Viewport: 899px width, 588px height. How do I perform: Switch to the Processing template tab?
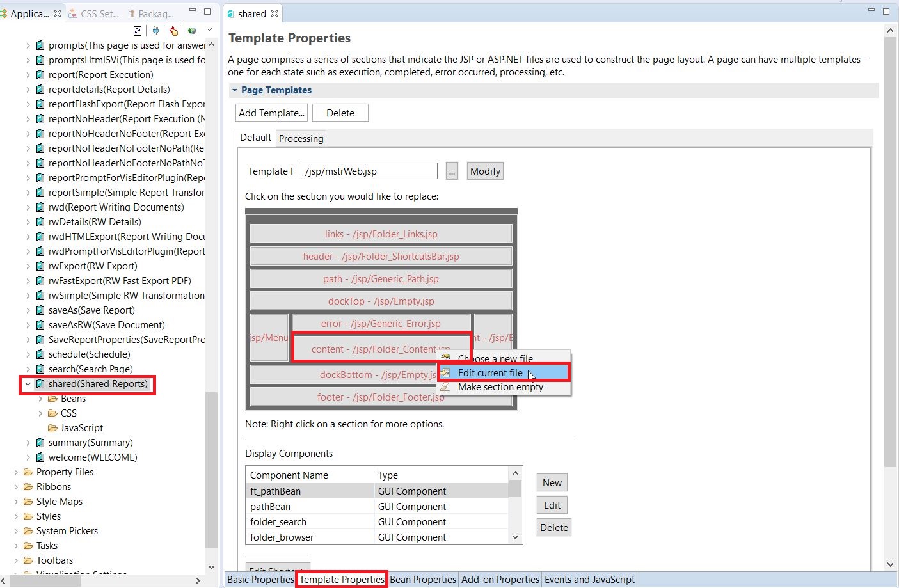(x=301, y=138)
